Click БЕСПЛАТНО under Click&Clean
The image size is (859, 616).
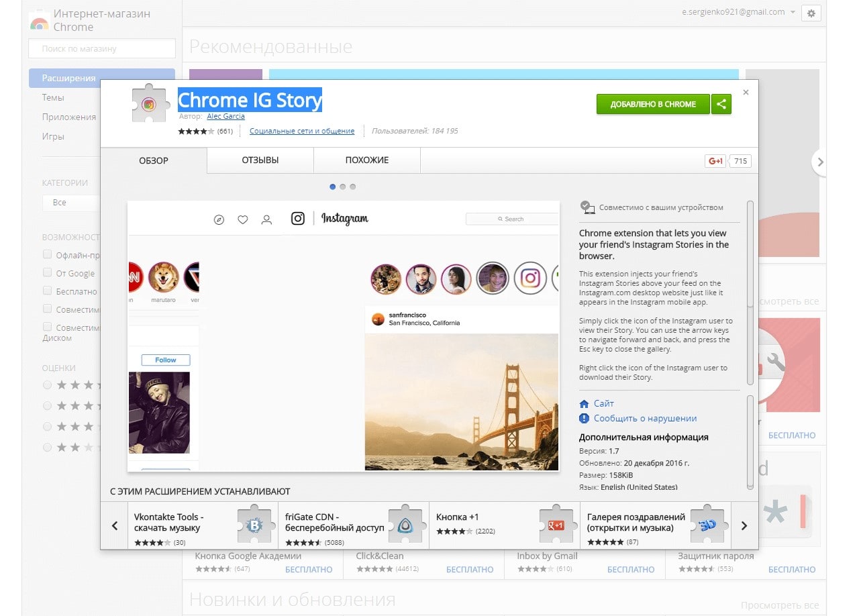(x=470, y=569)
